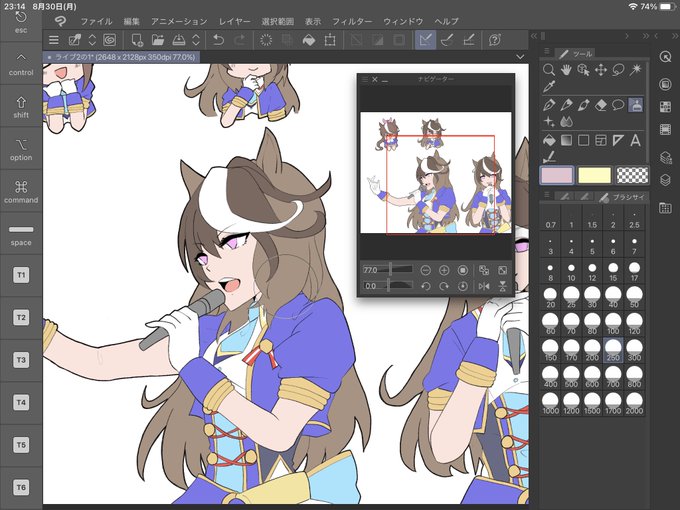The width and height of the screenshot is (680, 510).
Task: Open save options up-down arrows
Action: coord(196,40)
